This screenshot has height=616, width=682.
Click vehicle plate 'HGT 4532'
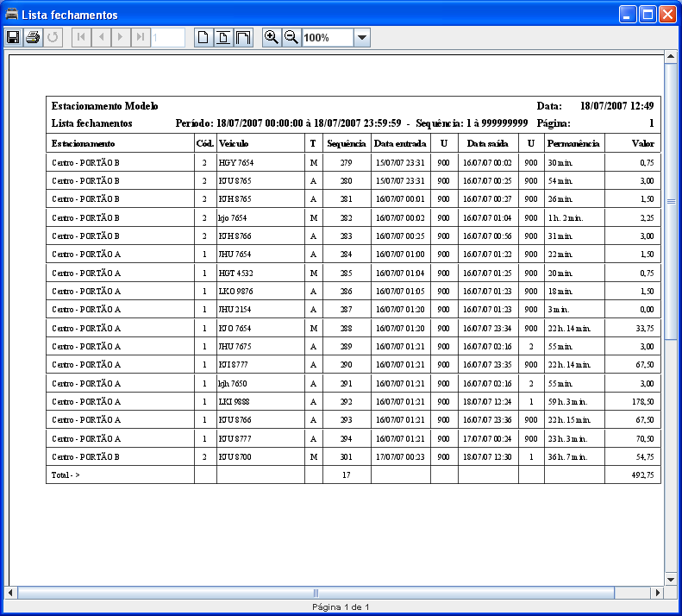click(x=235, y=273)
